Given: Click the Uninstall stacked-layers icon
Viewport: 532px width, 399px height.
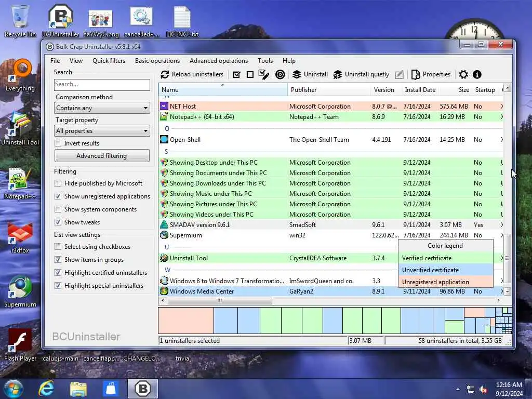Looking at the screenshot, I should (x=297, y=74).
